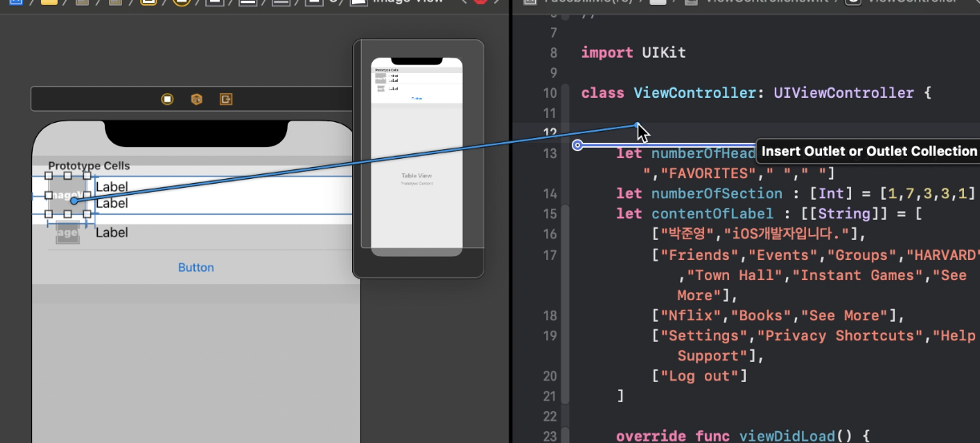Select the Exit icon in scene dock
980x443 pixels.
coord(226,99)
